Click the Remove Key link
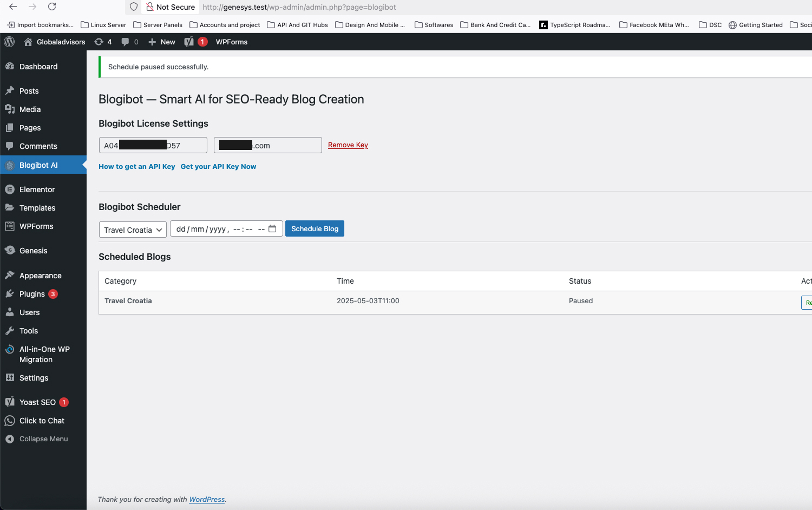This screenshot has width=812, height=510. coord(348,145)
